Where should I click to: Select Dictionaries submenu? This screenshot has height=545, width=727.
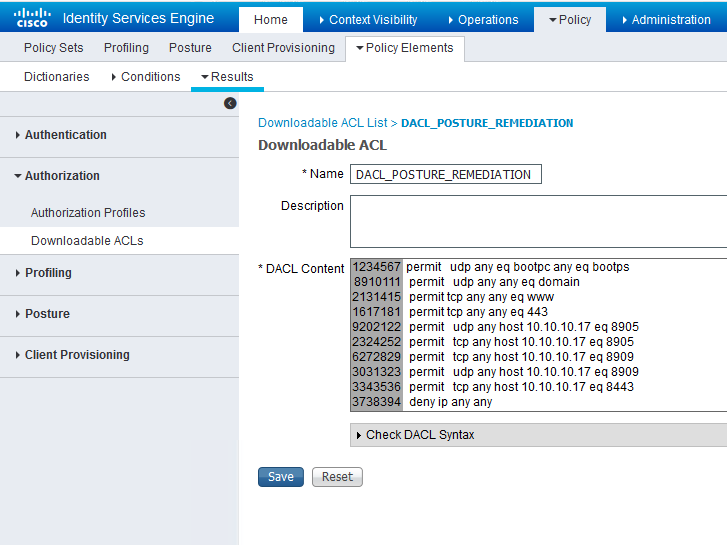57,77
